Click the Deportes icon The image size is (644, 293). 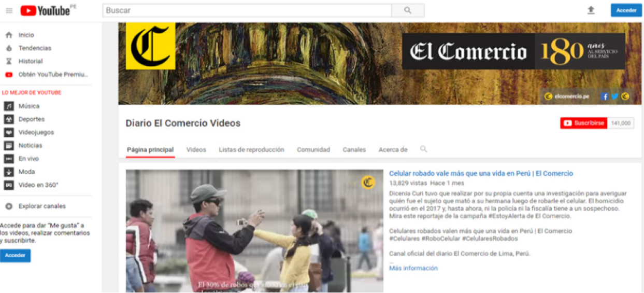[x=9, y=119]
